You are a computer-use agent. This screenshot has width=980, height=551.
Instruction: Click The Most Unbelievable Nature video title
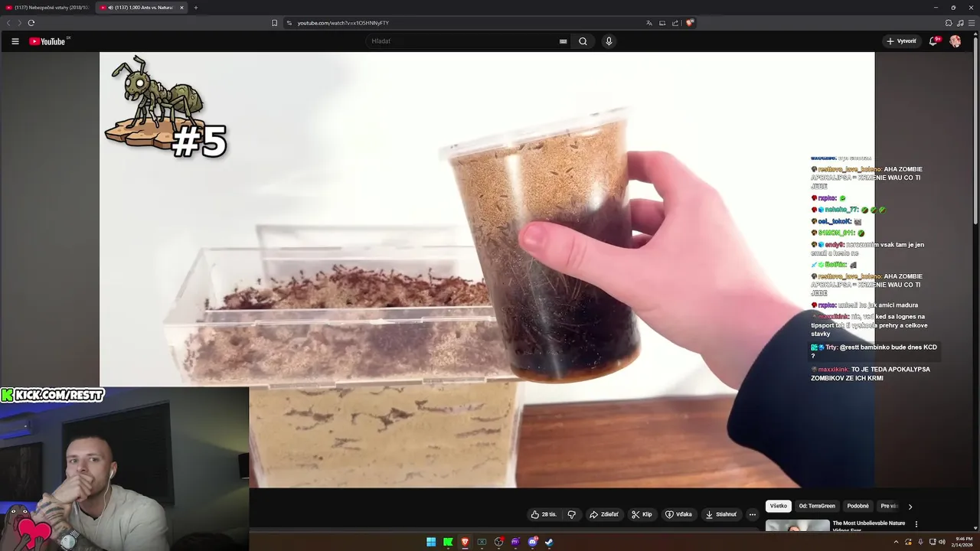coord(869,526)
